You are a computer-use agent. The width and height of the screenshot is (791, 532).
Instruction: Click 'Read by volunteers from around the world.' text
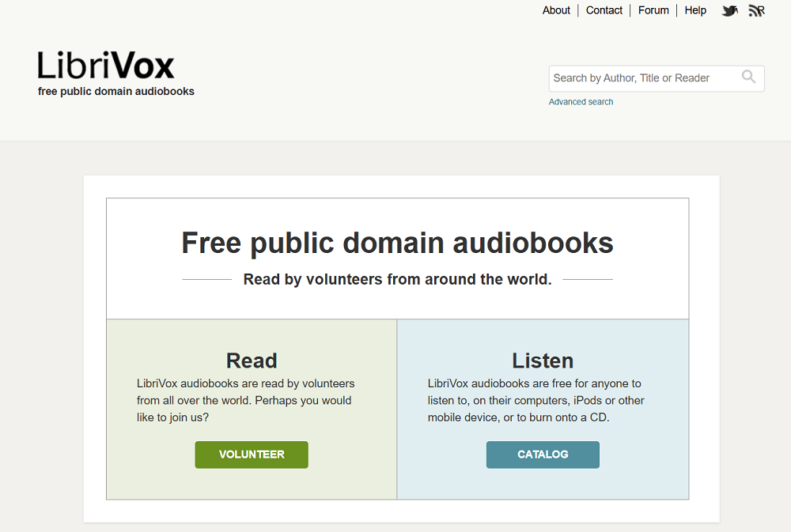(x=398, y=279)
